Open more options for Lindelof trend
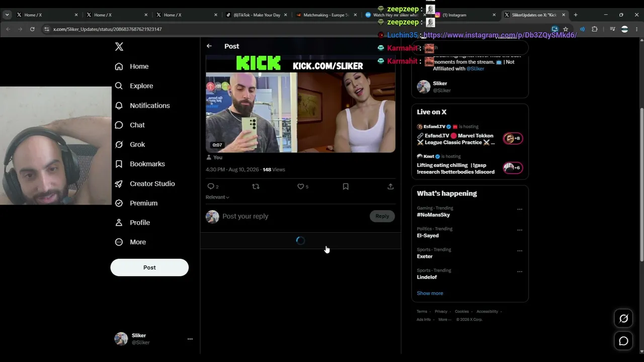The image size is (644, 362). [x=520, y=271]
